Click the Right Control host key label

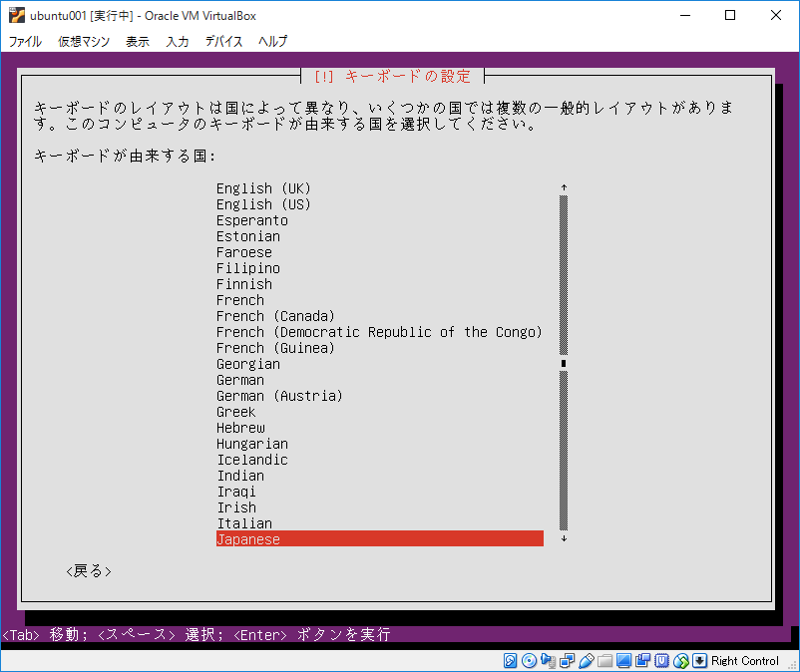click(x=745, y=661)
